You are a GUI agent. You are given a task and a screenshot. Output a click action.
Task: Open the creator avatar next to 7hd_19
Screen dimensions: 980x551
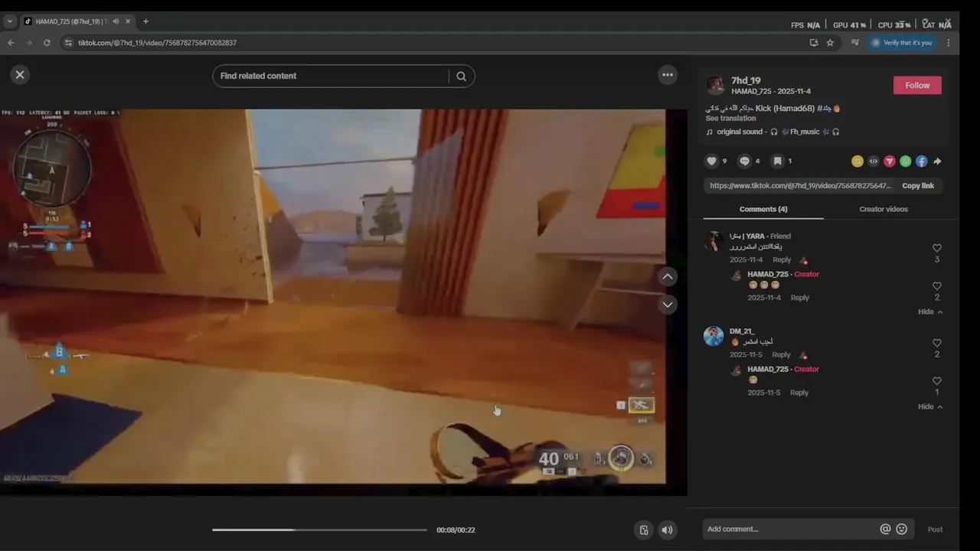pyautogui.click(x=715, y=86)
